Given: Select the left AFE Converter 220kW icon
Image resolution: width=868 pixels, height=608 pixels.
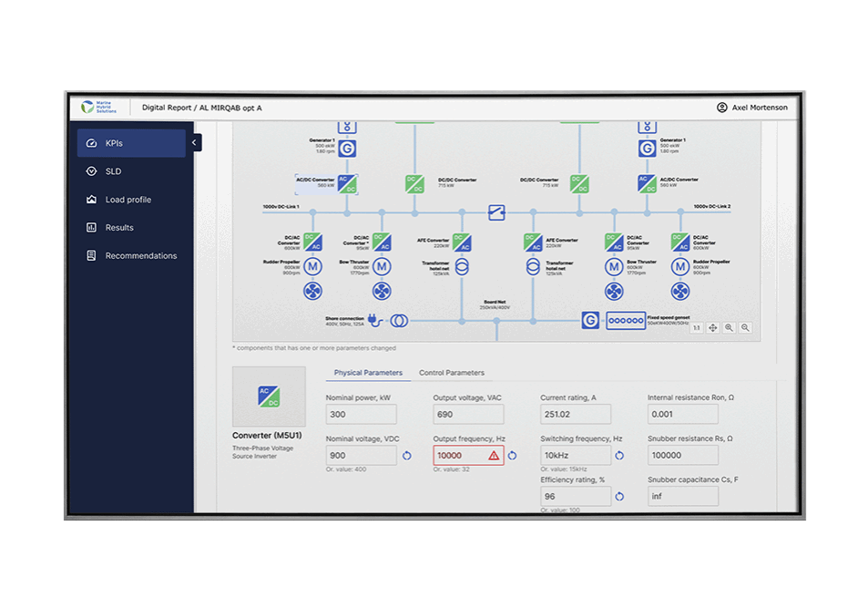Looking at the screenshot, I should (462, 242).
